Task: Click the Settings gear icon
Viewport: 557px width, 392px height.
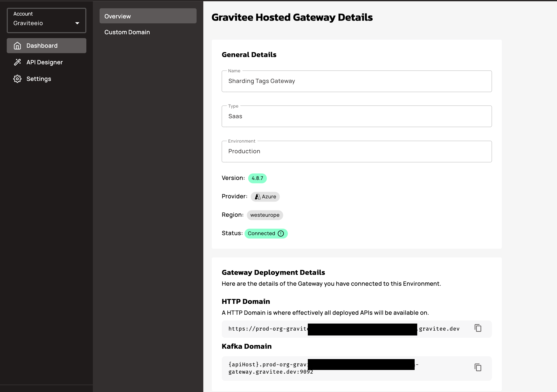Action: 17,79
